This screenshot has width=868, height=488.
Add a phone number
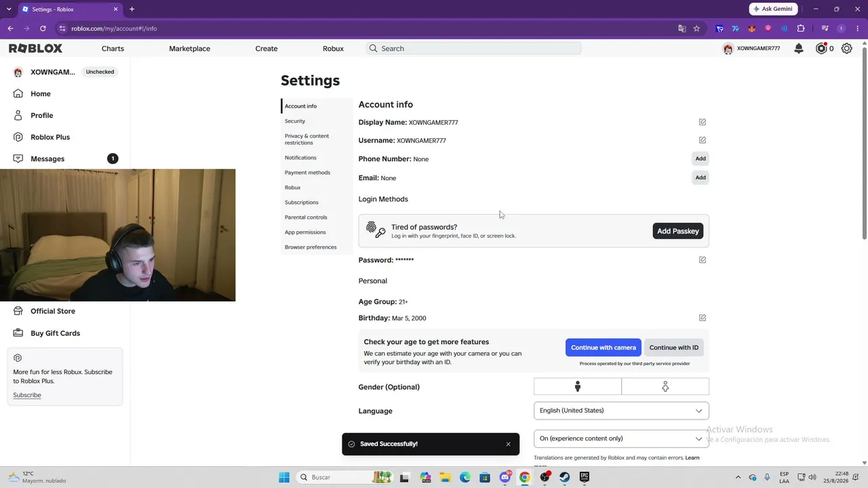pyautogui.click(x=701, y=159)
